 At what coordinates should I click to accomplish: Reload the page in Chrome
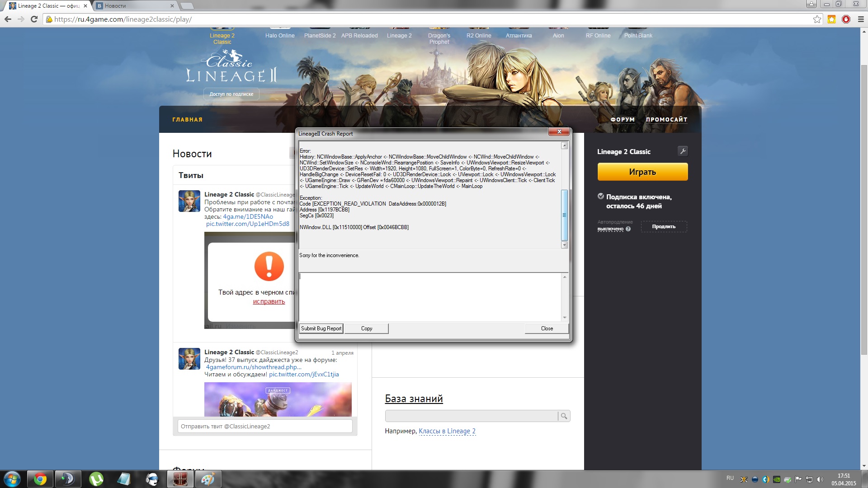tap(34, 19)
